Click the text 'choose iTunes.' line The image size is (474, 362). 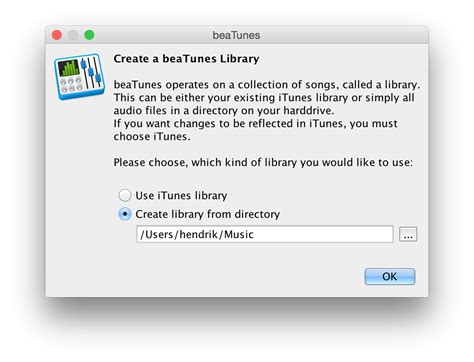(x=152, y=137)
